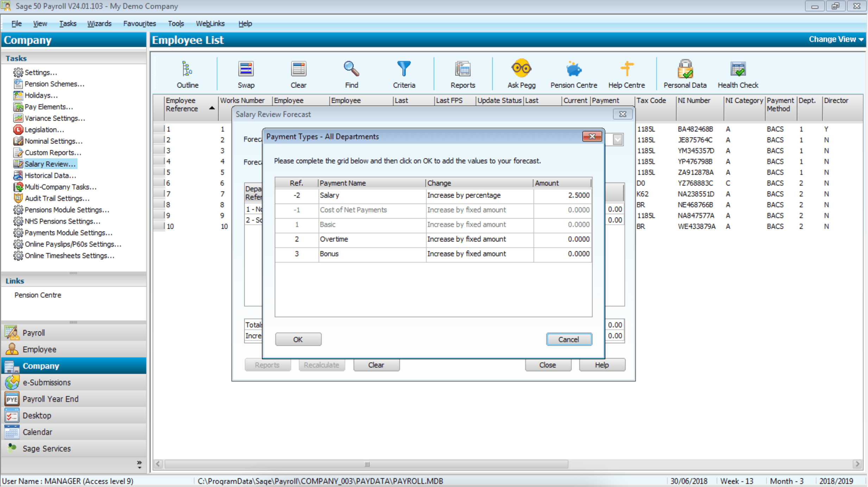Viewport: 868px width, 487px height.
Task: Open the Pension Centre link
Action: pos(38,295)
